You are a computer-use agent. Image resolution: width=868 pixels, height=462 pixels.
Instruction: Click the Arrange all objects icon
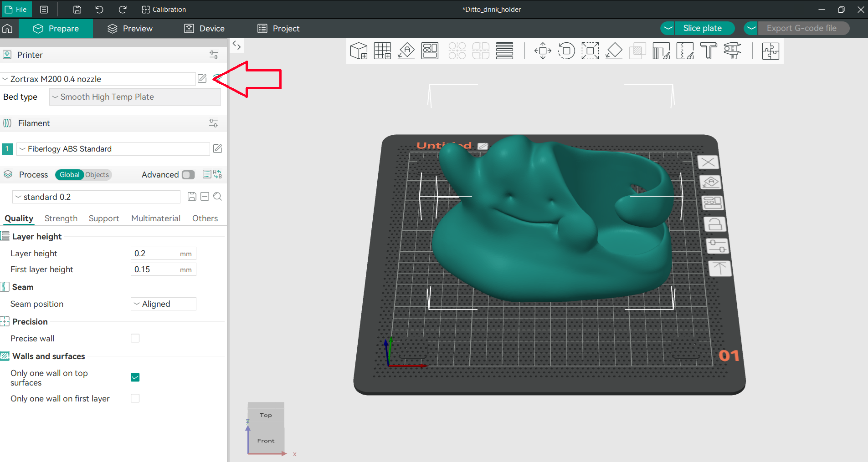tap(430, 51)
